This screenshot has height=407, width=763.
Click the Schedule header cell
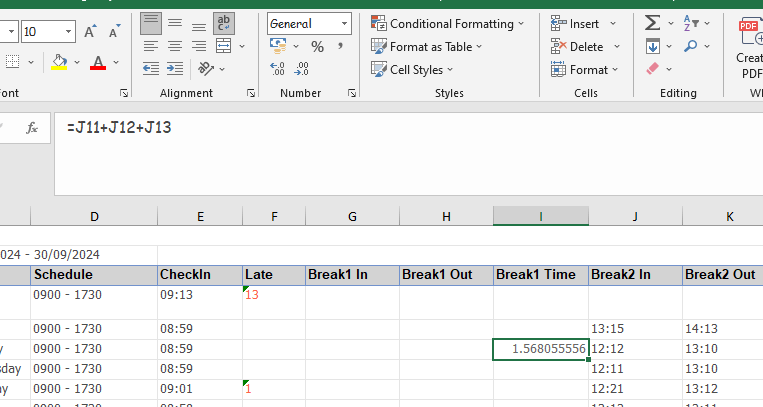[94, 275]
